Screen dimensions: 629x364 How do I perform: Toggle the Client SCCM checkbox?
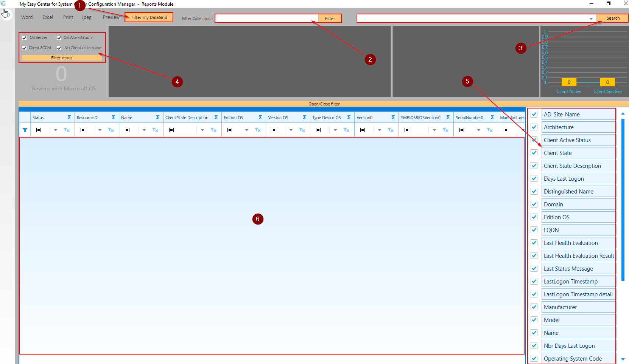point(24,48)
